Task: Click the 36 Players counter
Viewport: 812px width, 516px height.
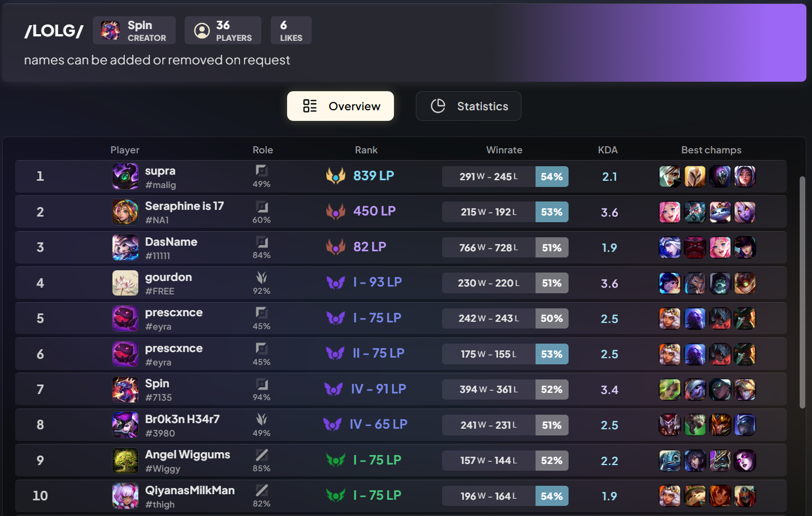Action: pyautogui.click(x=223, y=30)
